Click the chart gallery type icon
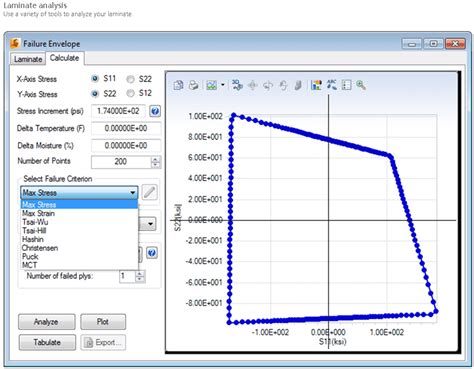This screenshot has width=474, height=369. click(212, 85)
